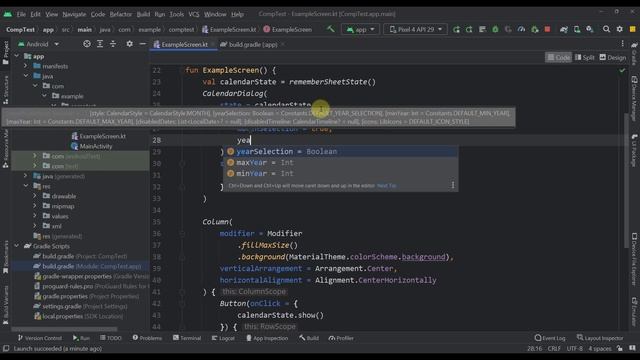Expand the drawable folder
640x360 pixels.
[35, 196]
